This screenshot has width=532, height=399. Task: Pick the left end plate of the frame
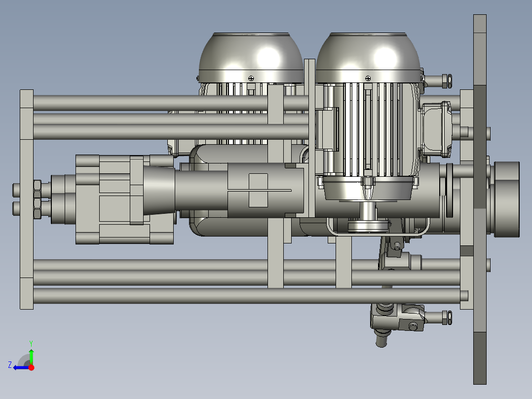(x=27, y=199)
